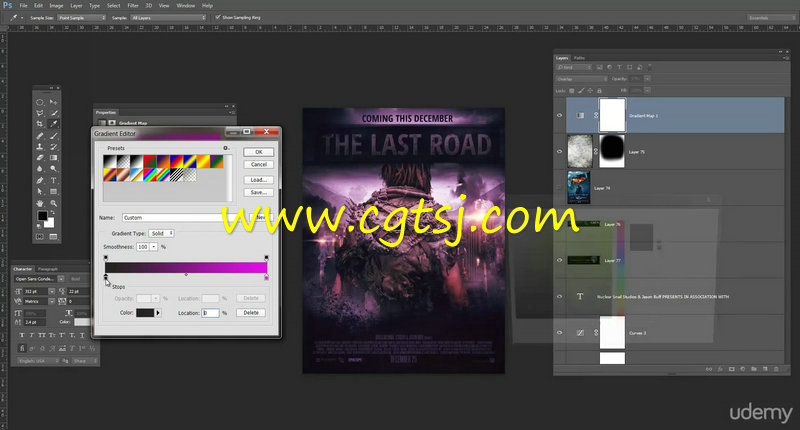Viewport: 800px width, 430px height.
Task: Click Cancel in Gradient Editor
Action: point(259,164)
